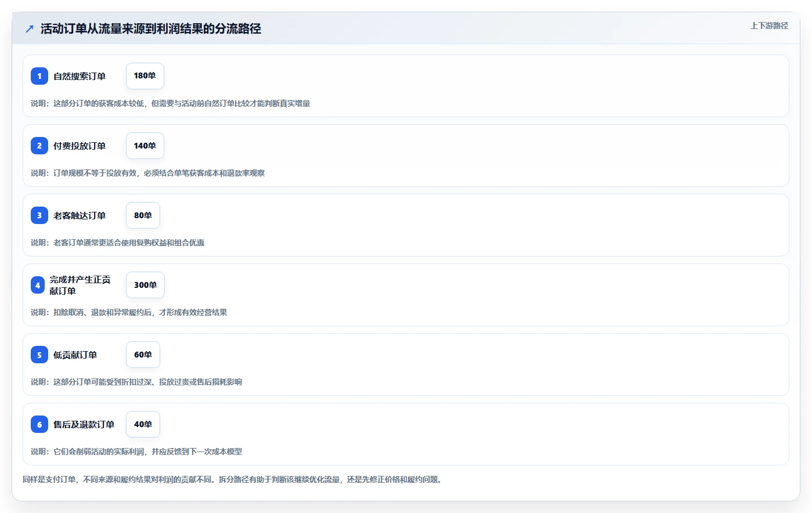Image resolution: width=812 pixels, height=513 pixels.
Task: Click the note about 折扣过深、投放过贵
Action: 136,382
